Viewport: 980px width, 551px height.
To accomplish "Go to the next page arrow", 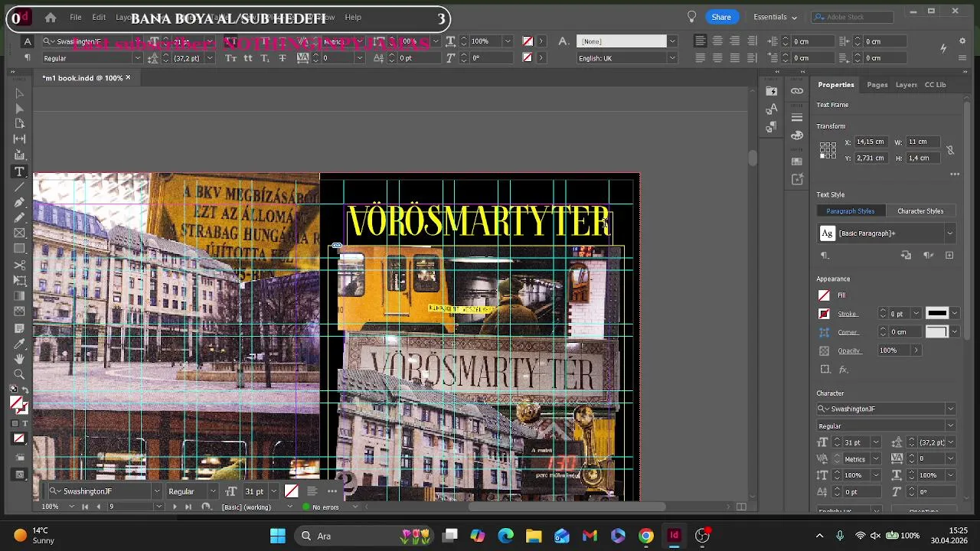I will pos(175,507).
